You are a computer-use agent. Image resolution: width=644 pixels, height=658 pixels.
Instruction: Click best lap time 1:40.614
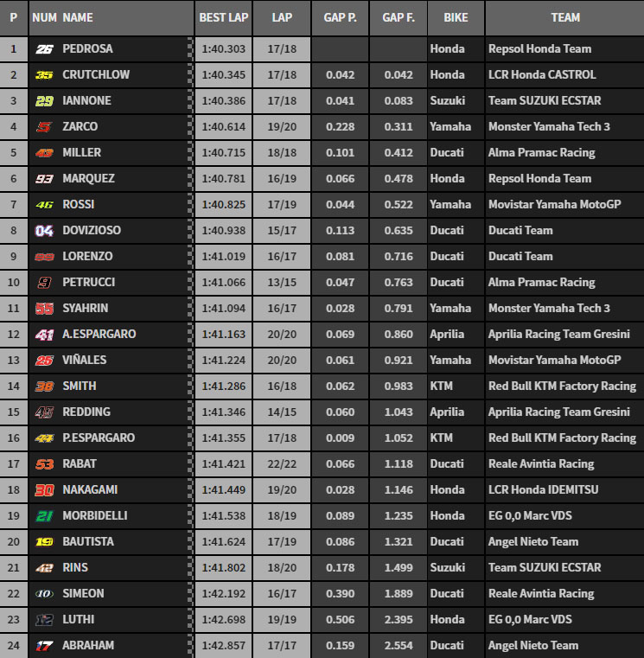(x=224, y=127)
